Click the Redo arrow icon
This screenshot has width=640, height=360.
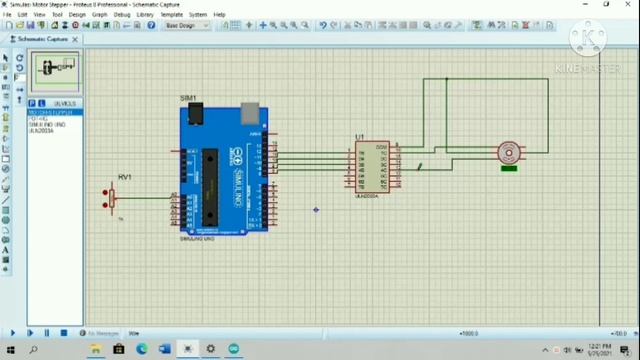point(333,25)
